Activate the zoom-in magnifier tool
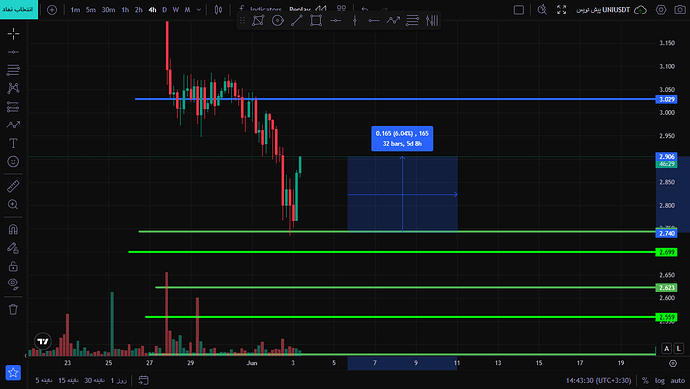The height and width of the screenshot is (389, 690). pyautogui.click(x=13, y=205)
